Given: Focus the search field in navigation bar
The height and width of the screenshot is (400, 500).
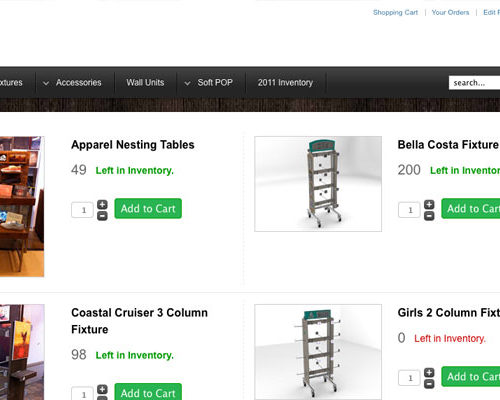Looking at the screenshot, I should 474,83.
